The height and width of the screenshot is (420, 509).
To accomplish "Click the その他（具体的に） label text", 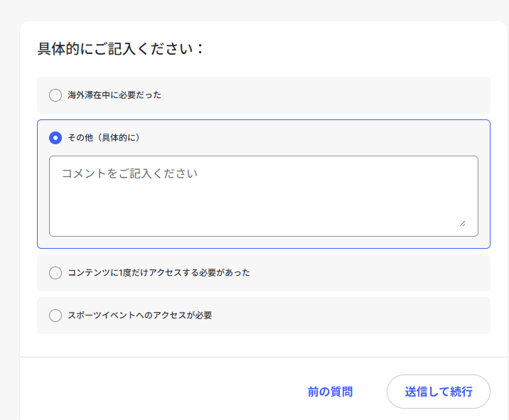I will pos(104,138).
